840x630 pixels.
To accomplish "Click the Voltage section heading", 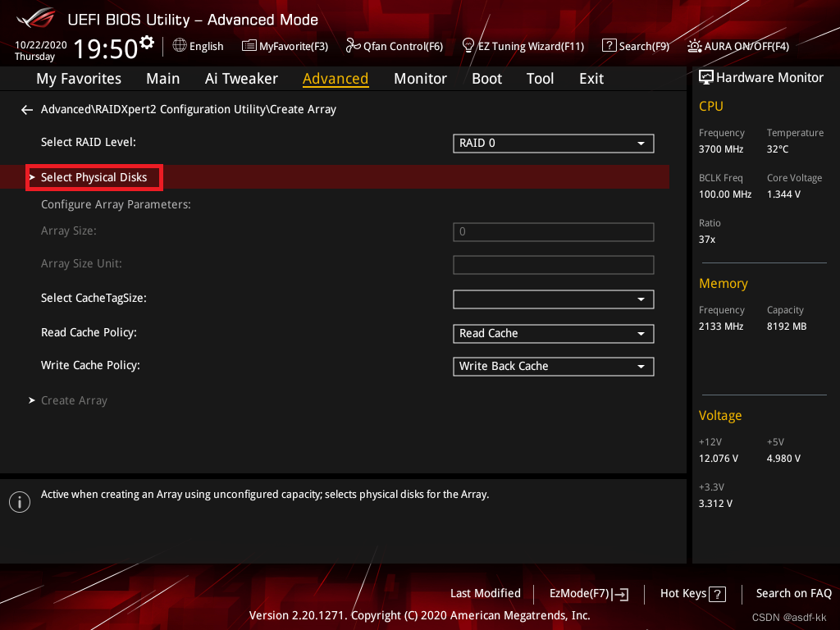I will click(720, 416).
